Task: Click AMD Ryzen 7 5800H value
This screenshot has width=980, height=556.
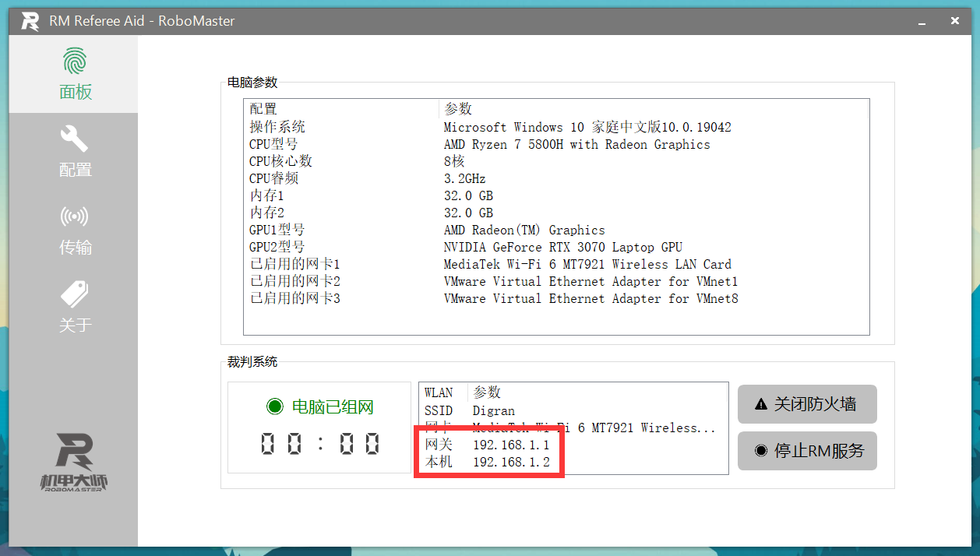Action: 576,144
